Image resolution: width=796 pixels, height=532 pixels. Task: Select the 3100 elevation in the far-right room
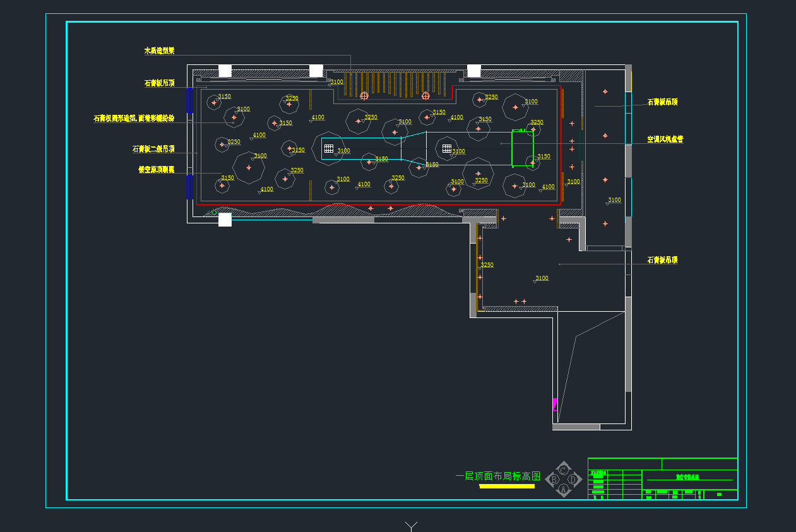coord(614,200)
